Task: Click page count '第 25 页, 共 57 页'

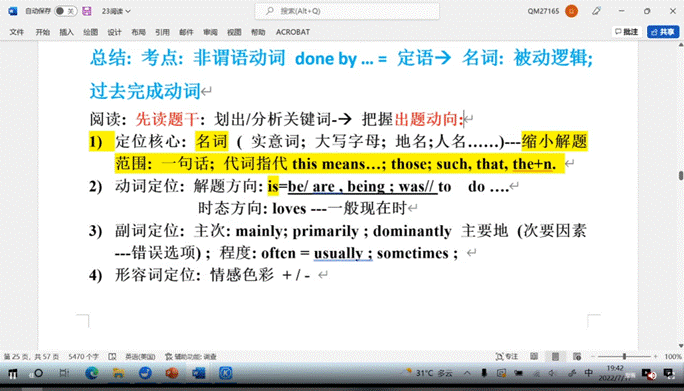Action: point(31,357)
